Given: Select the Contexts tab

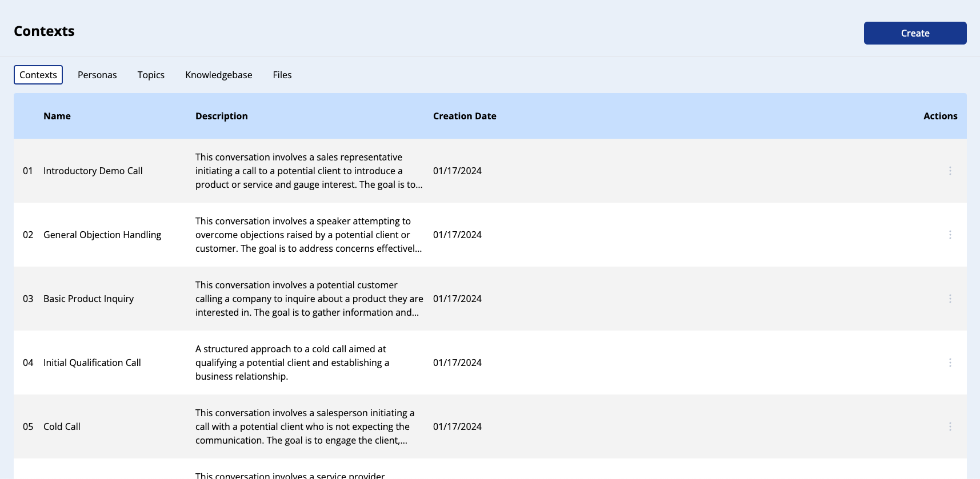Looking at the screenshot, I should point(38,75).
